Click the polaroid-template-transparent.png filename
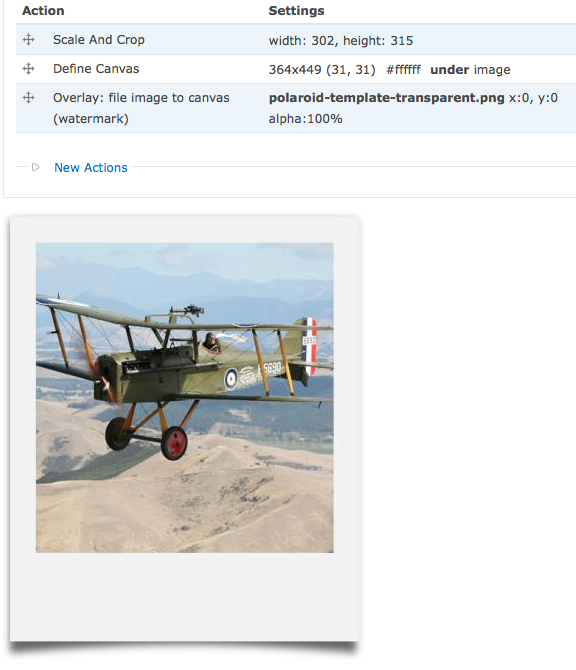This screenshot has height=670, width=576. [x=386, y=98]
